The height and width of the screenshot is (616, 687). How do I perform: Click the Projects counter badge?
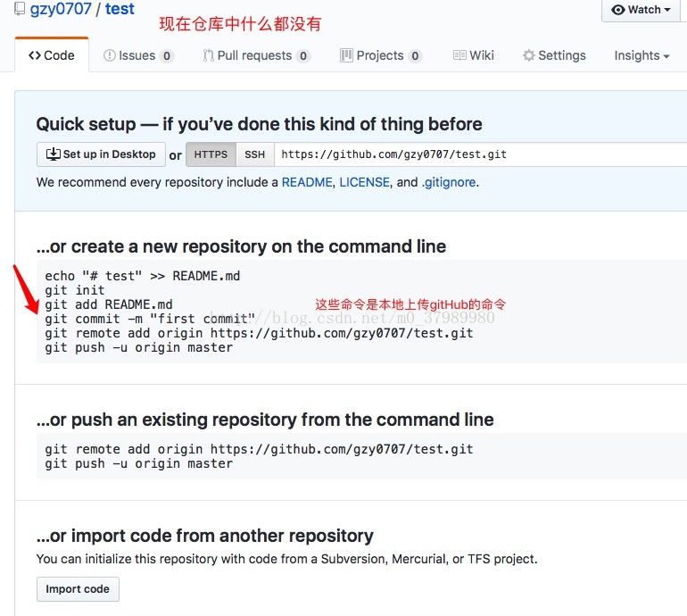[415, 56]
